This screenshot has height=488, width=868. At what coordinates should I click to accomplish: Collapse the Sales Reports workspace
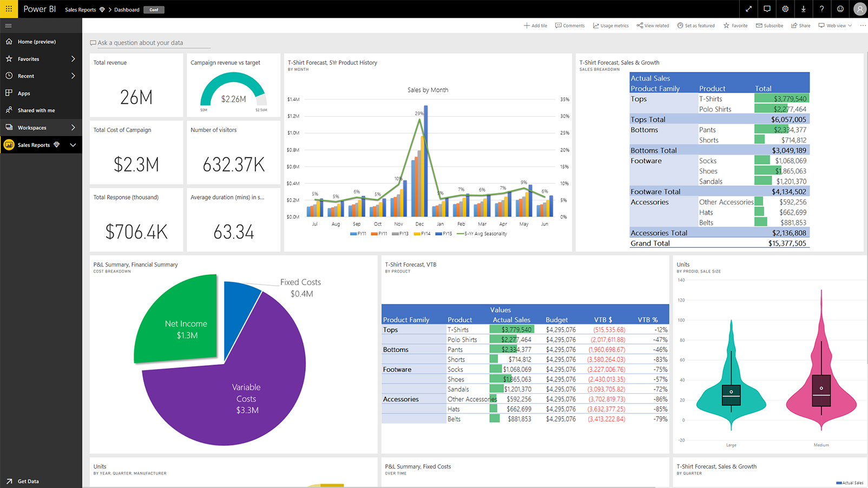pos(73,144)
